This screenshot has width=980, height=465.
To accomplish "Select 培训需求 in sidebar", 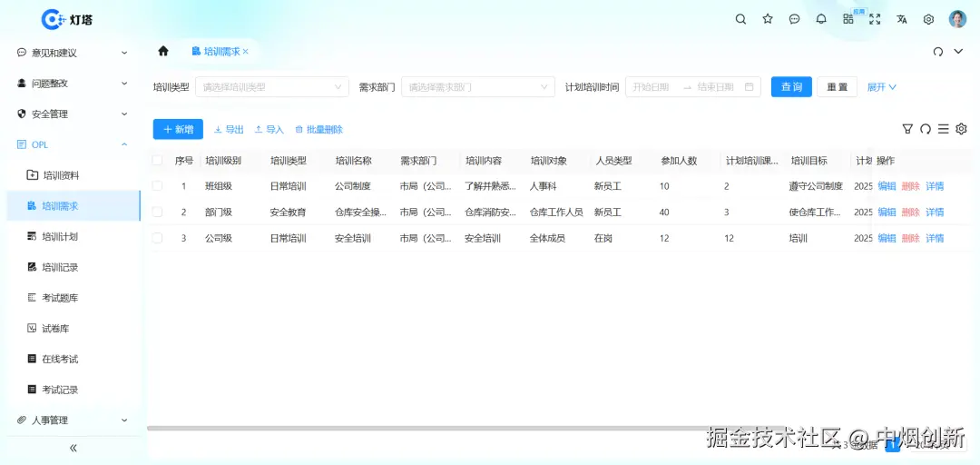I will pos(73,206).
